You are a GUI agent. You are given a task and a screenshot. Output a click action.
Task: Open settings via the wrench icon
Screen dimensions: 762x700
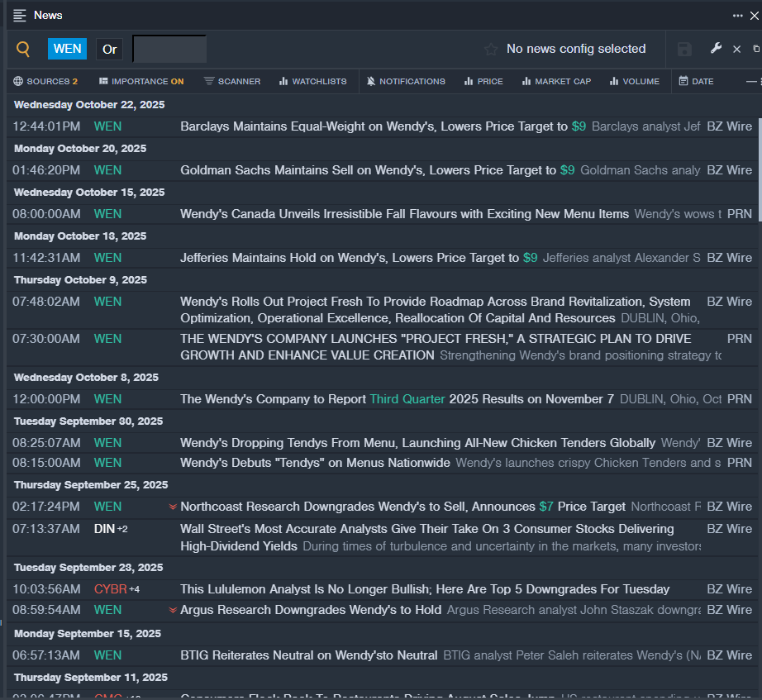pos(716,49)
